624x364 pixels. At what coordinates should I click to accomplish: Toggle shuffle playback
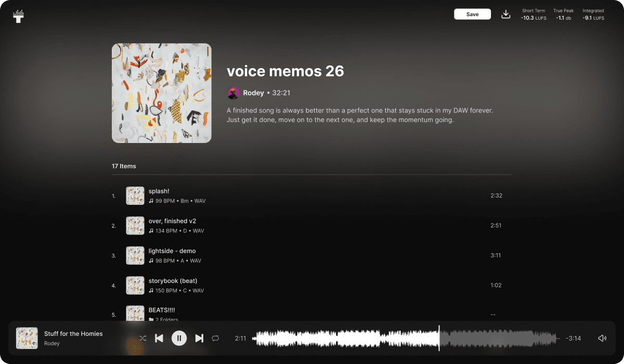(142, 338)
